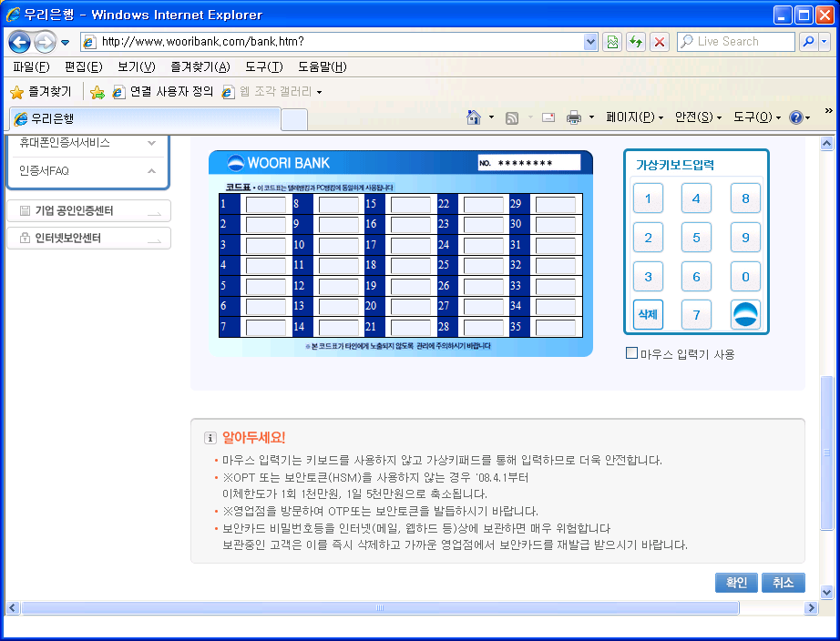Image resolution: width=840 pixels, height=641 pixels.
Task: Open the 파일(F) menu
Action: tap(31, 67)
